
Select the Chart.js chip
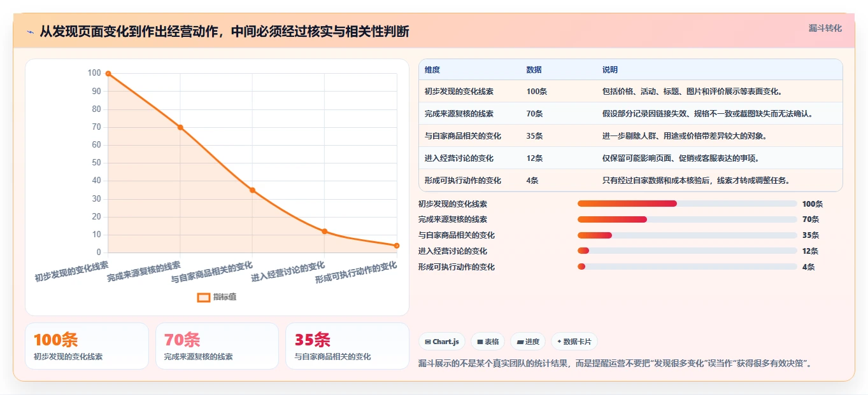[x=442, y=342]
